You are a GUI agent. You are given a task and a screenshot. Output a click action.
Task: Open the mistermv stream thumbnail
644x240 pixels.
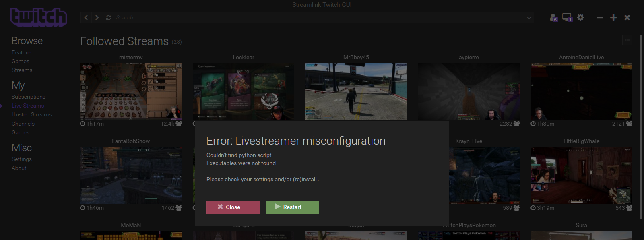131,91
